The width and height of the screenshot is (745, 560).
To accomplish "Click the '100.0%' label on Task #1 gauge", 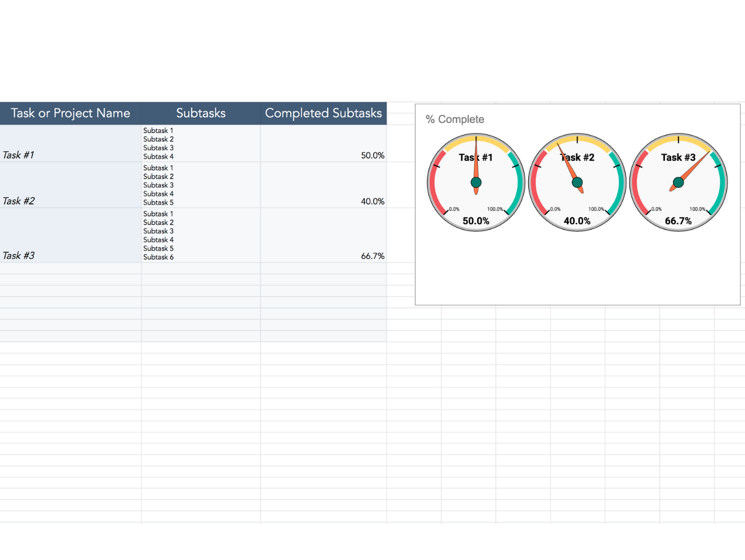I will pos(495,209).
